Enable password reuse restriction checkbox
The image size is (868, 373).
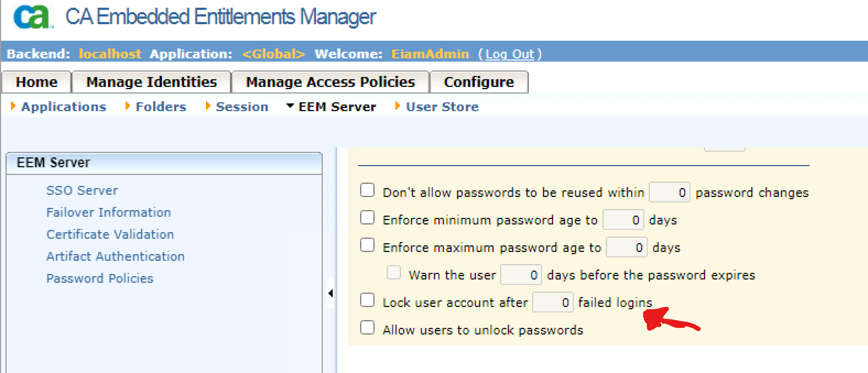pyautogui.click(x=367, y=190)
